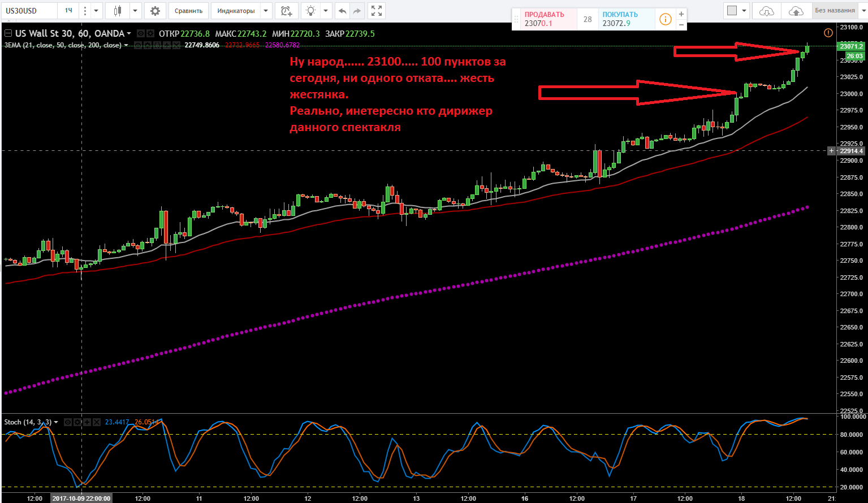Create an alert with alarm-clock icon
This screenshot has width=868, height=503.
[x=287, y=11]
